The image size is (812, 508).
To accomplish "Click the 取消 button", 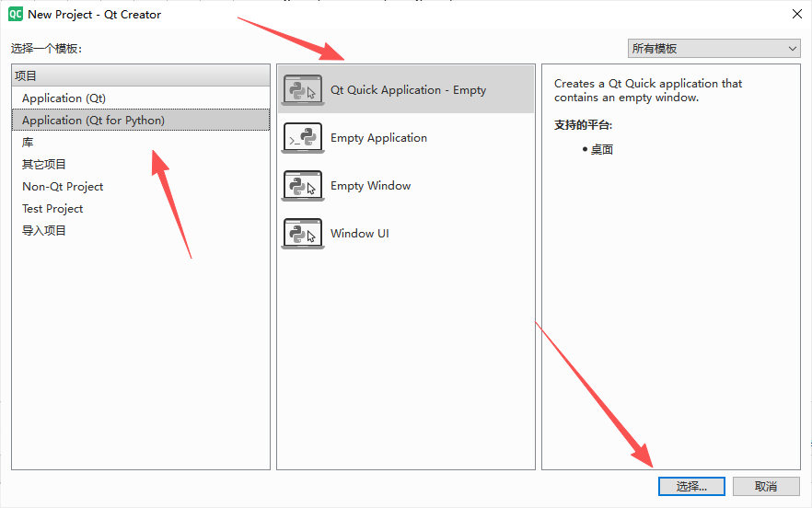I will [x=766, y=486].
